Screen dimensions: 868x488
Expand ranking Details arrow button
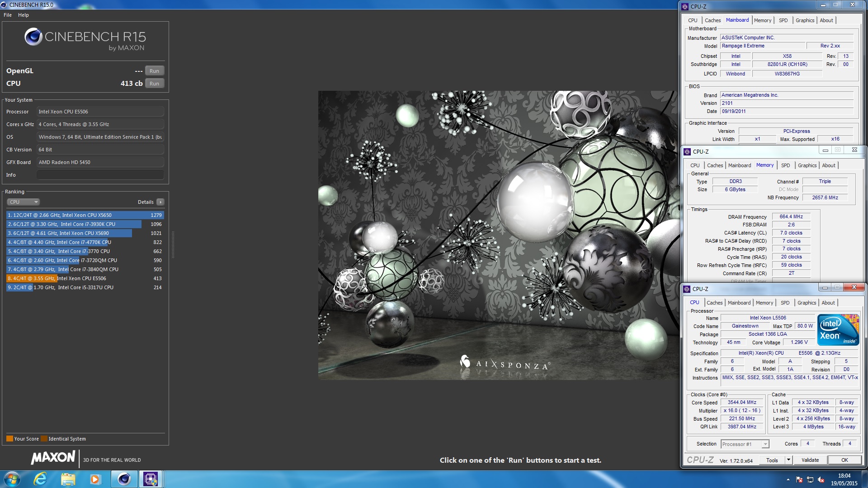point(160,202)
